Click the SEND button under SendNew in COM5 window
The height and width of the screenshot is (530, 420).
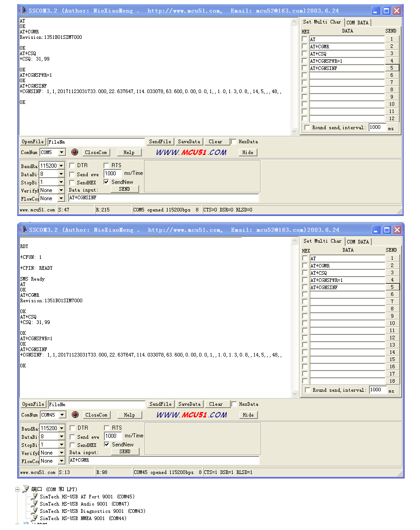(124, 189)
